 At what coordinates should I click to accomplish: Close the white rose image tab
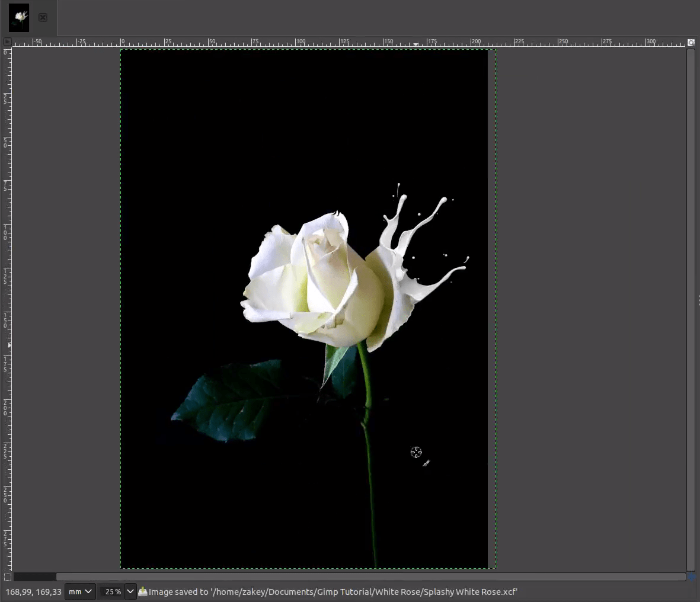pos(42,17)
